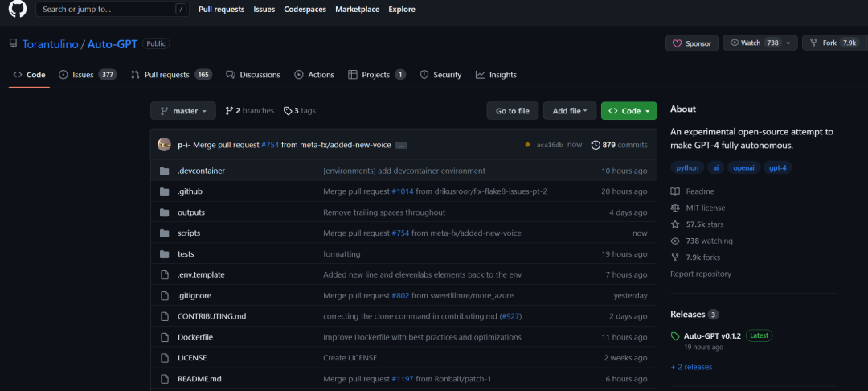The width and height of the screenshot is (868, 391).
Task: Click Codespaces in top navigation
Action: (x=305, y=10)
